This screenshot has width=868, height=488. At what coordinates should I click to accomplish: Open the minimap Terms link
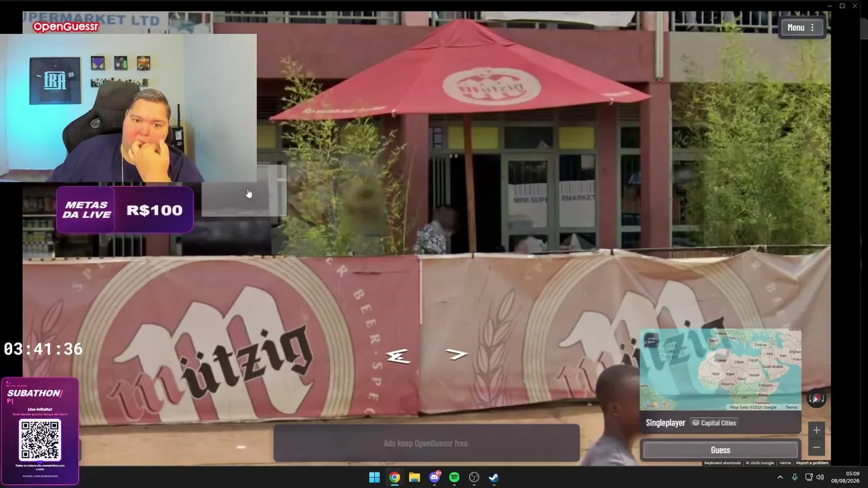(x=791, y=407)
